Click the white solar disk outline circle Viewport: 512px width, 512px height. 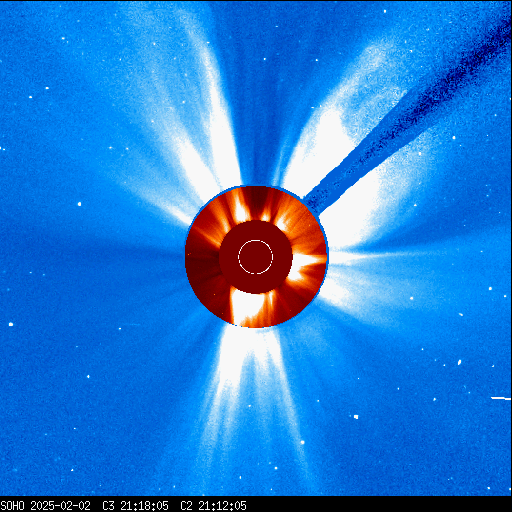tap(256, 257)
